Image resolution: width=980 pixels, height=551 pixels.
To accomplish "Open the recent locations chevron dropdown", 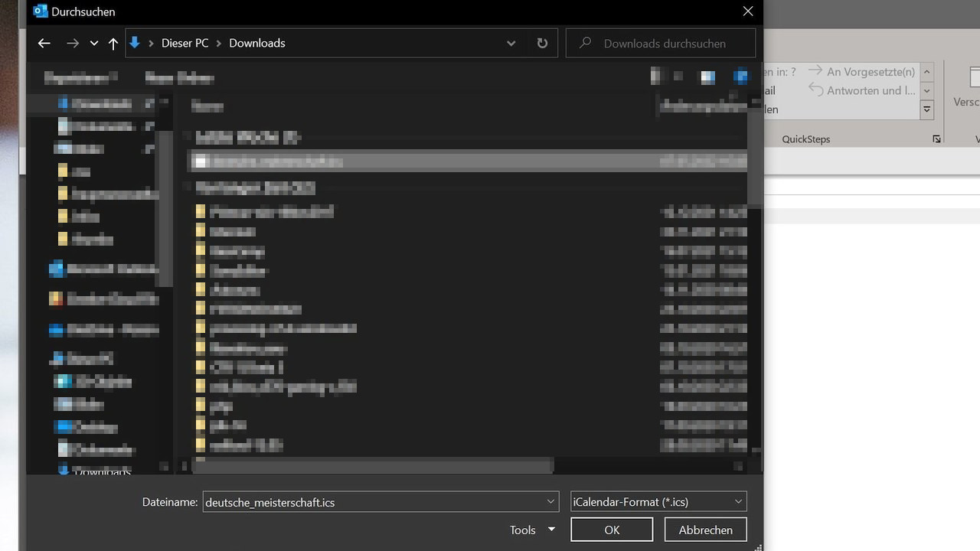I will click(93, 44).
